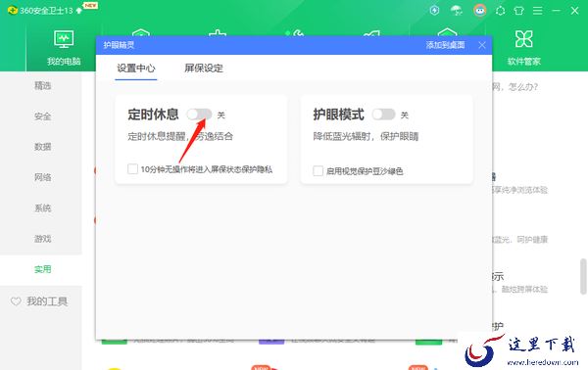Screen dimensions: 588x370
Task: Select 精选 in the left sidebar
Action: [x=42, y=86]
